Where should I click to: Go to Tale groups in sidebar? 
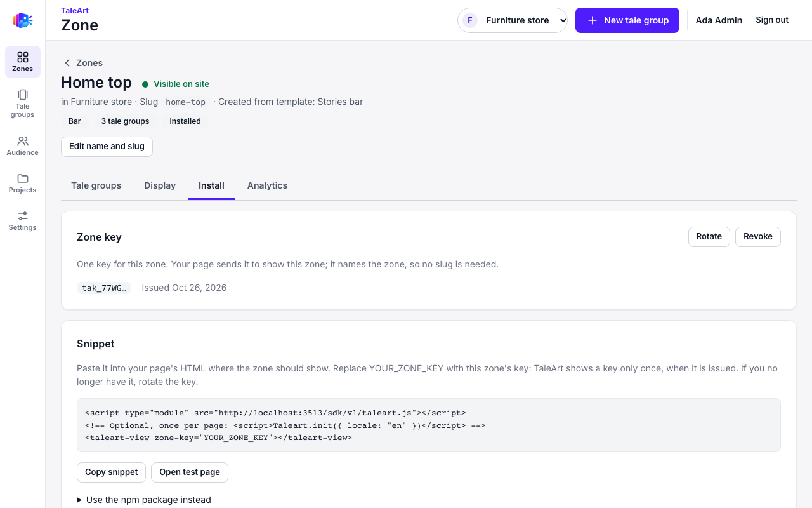coord(23,104)
